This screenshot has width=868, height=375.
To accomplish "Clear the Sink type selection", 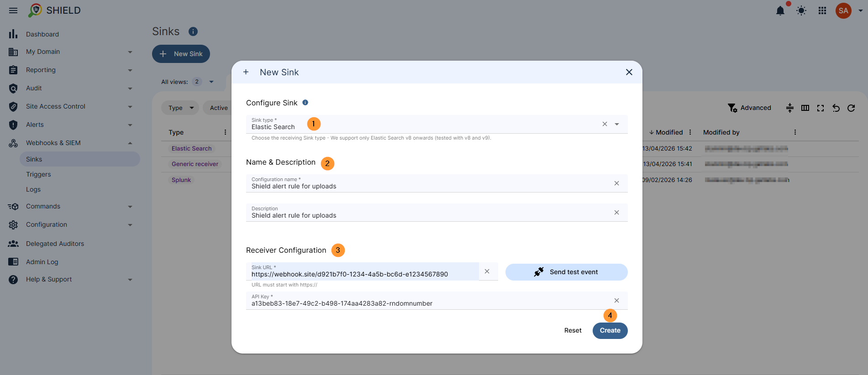I will pos(605,124).
